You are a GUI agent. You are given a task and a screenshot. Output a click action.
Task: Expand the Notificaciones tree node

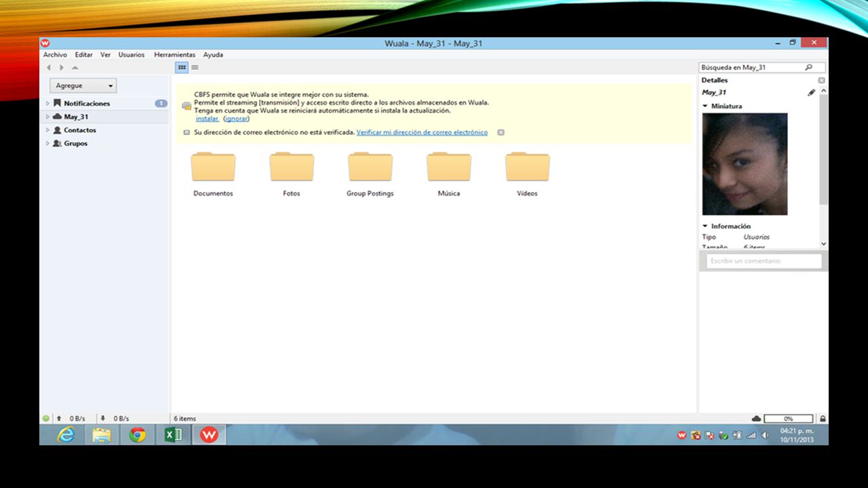click(x=47, y=104)
